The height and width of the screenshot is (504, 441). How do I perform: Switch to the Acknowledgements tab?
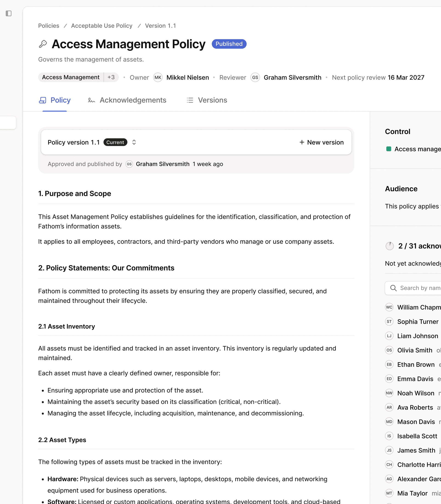click(133, 100)
